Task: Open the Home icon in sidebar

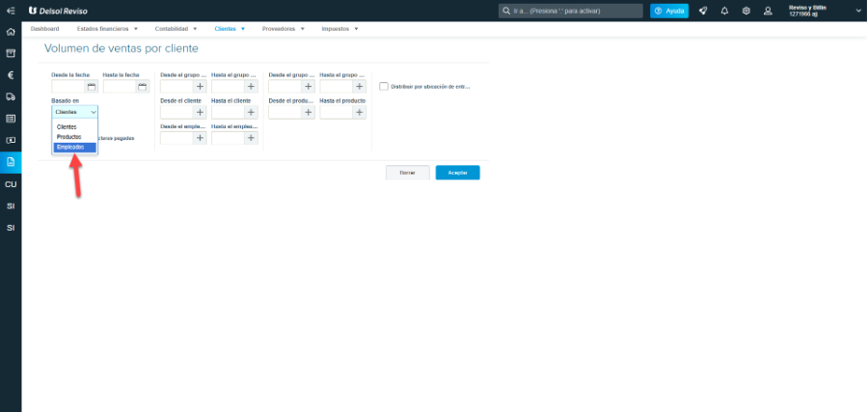Action: tap(11, 32)
